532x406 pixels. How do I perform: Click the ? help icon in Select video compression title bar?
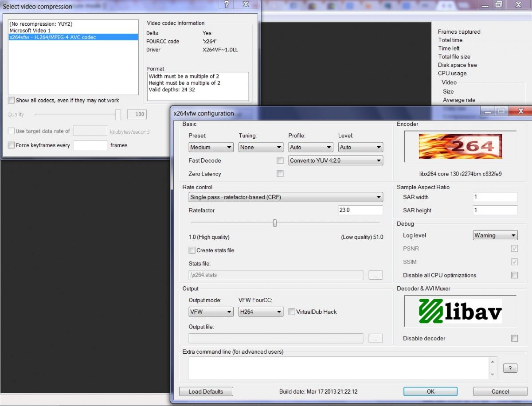coord(226,5)
